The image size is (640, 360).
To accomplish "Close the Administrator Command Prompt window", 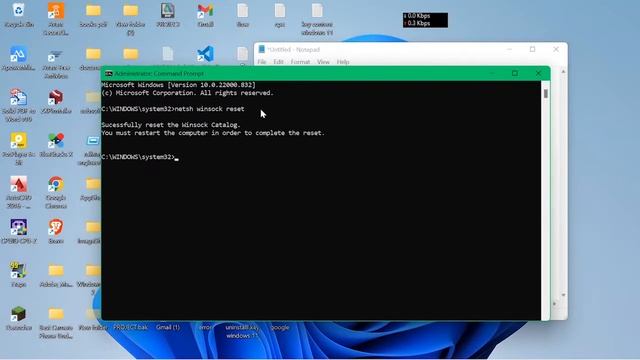I will coord(538,73).
